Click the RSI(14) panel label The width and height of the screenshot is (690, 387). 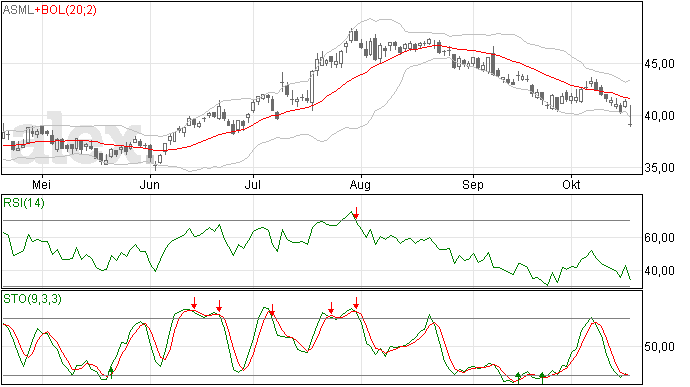click(24, 203)
